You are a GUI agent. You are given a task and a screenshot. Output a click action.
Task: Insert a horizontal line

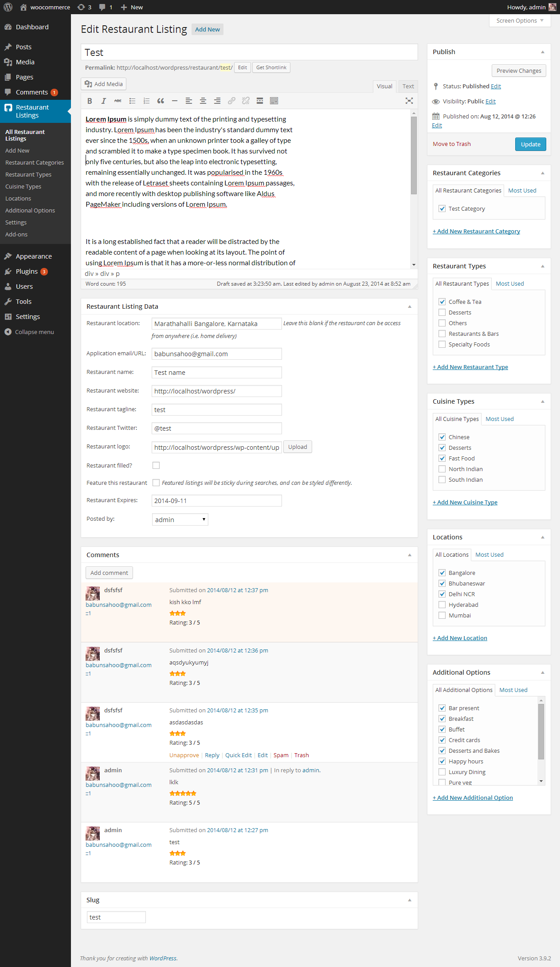coord(175,101)
